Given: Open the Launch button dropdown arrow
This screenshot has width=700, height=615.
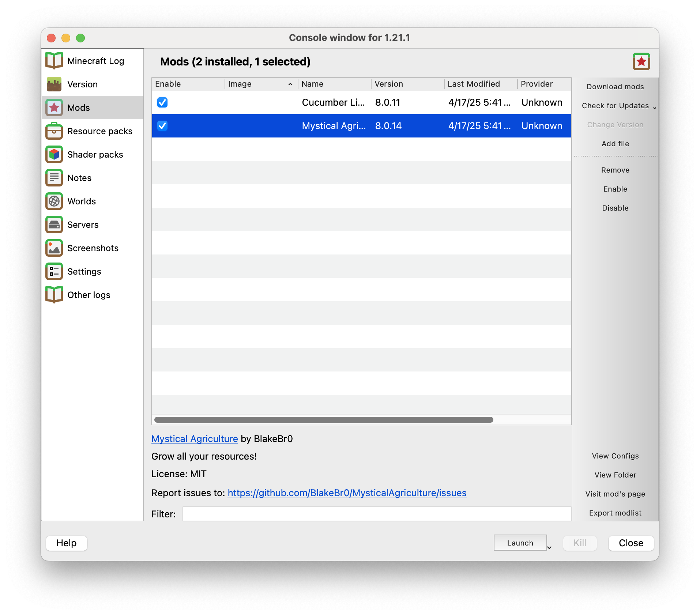Looking at the screenshot, I should click(x=549, y=547).
